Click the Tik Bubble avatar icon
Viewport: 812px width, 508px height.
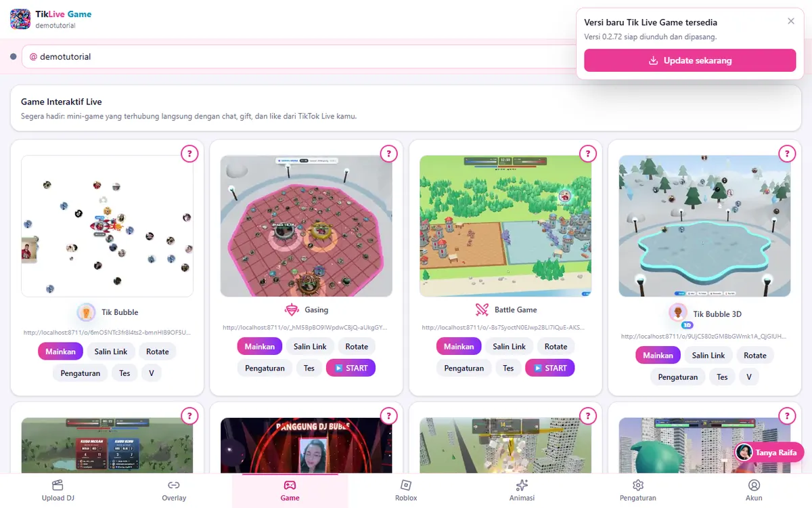86,312
